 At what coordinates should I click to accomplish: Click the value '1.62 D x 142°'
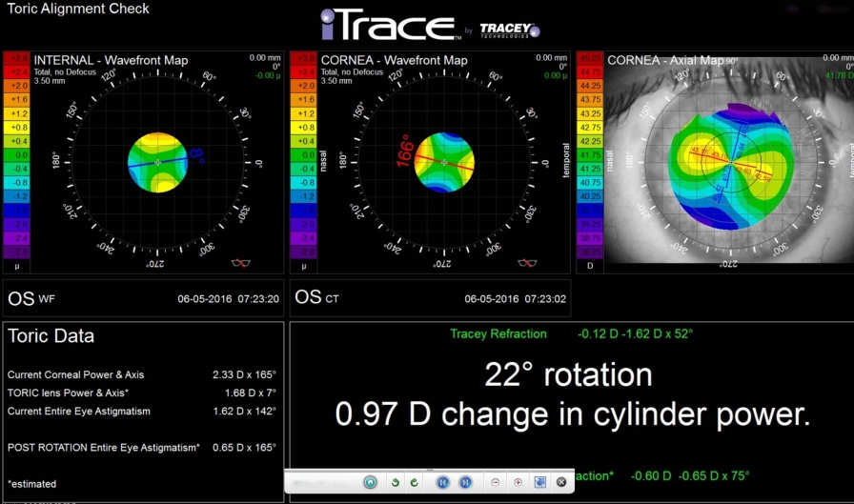[245, 412]
